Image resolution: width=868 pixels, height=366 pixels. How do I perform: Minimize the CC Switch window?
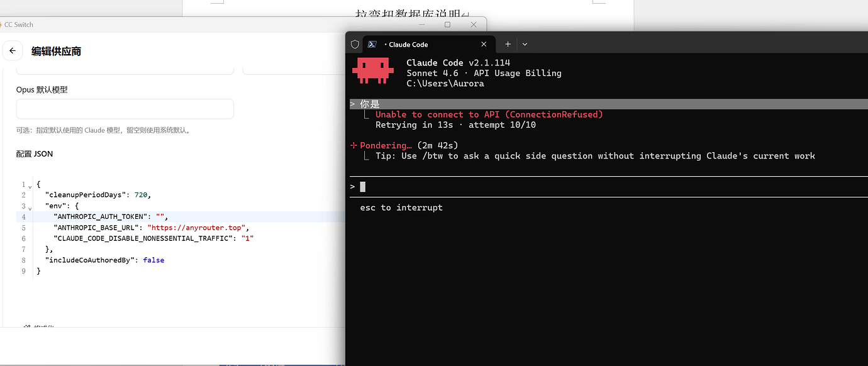pyautogui.click(x=421, y=25)
